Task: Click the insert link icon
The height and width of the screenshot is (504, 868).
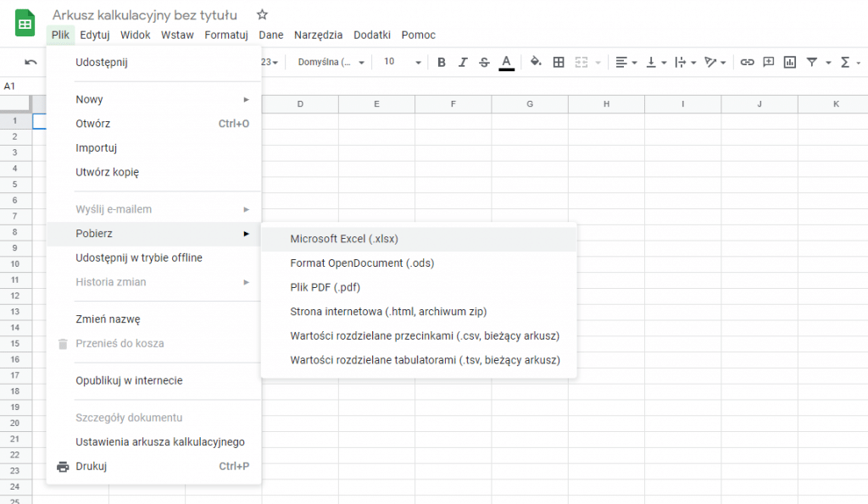Action: tap(747, 62)
